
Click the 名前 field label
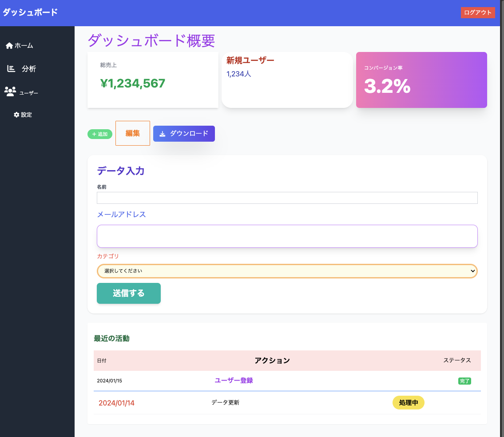click(x=102, y=187)
